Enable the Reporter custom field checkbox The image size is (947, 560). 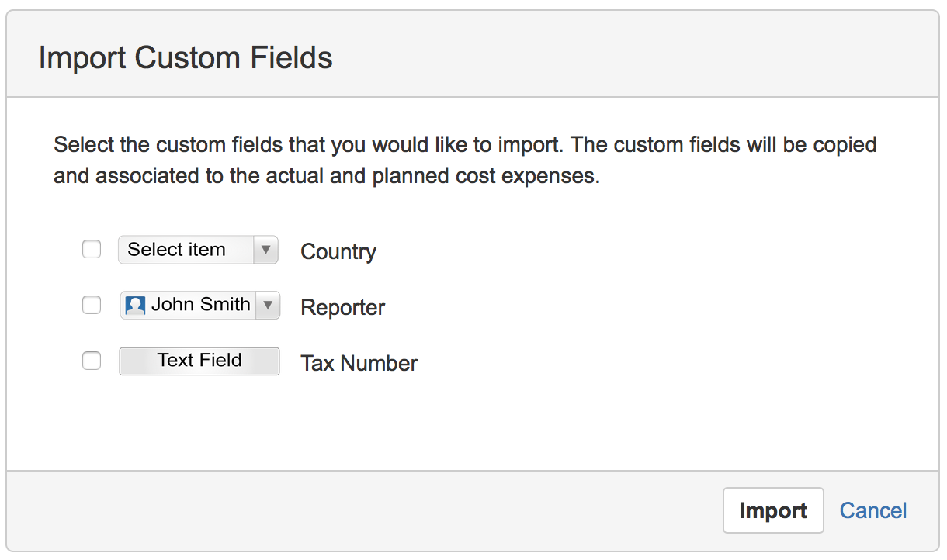91,305
